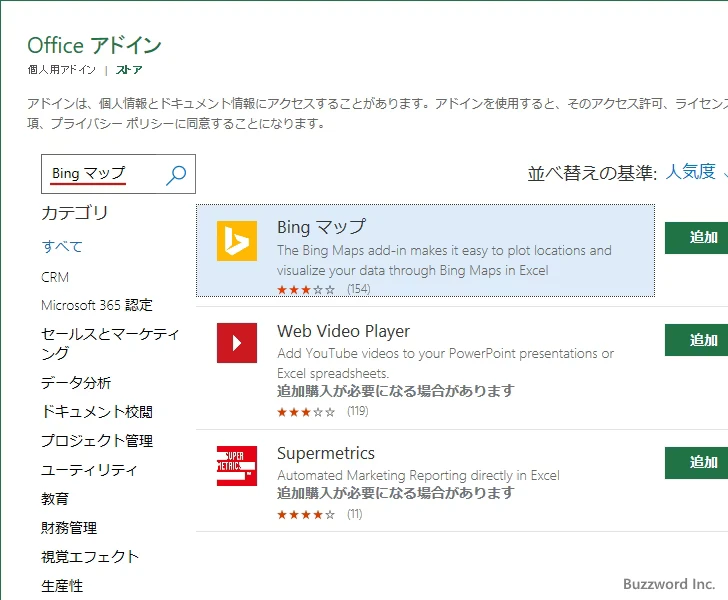Click the Web Video Player red icon
The width and height of the screenshot is (728, 600).
[x=237, y=343]
